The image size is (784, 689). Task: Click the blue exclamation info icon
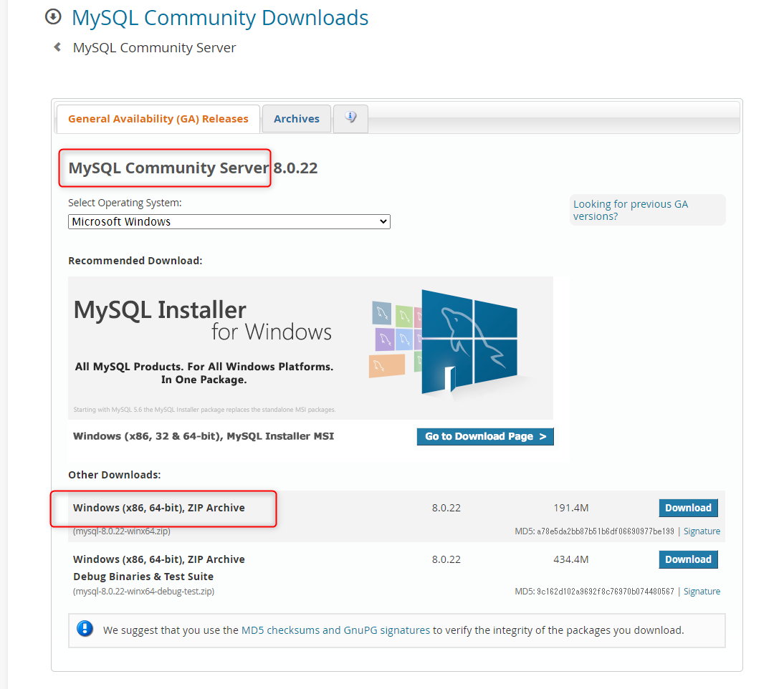pos(85,629)
